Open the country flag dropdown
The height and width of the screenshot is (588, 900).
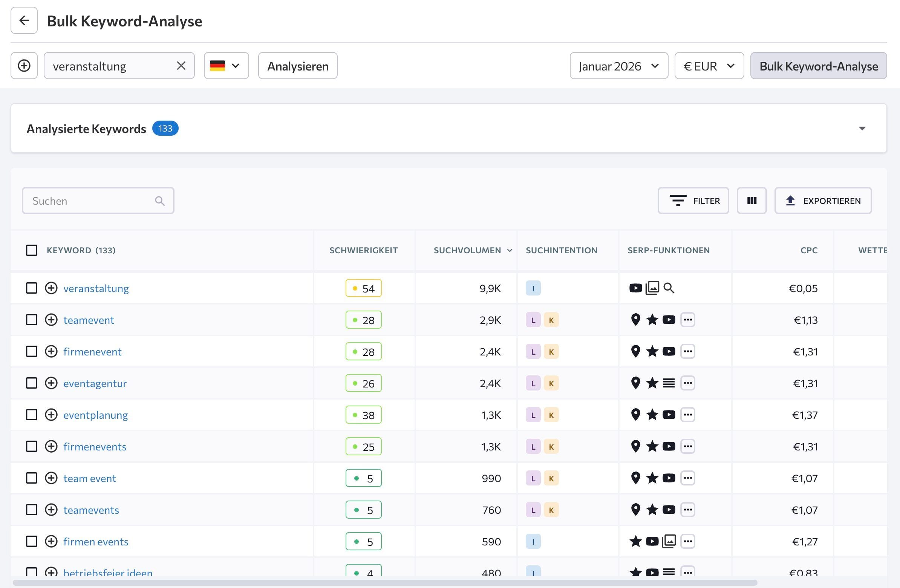point(226,66)
